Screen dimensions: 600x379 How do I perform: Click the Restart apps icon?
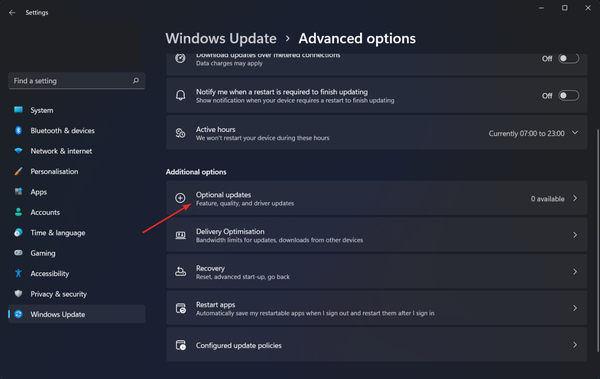click(x=181, y=308)
